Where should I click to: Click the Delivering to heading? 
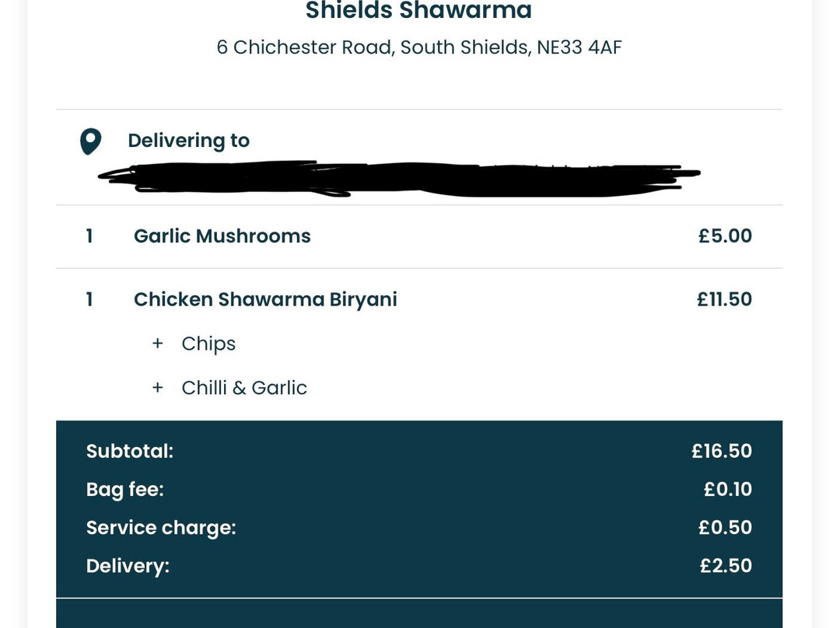(x=188, y=141)
